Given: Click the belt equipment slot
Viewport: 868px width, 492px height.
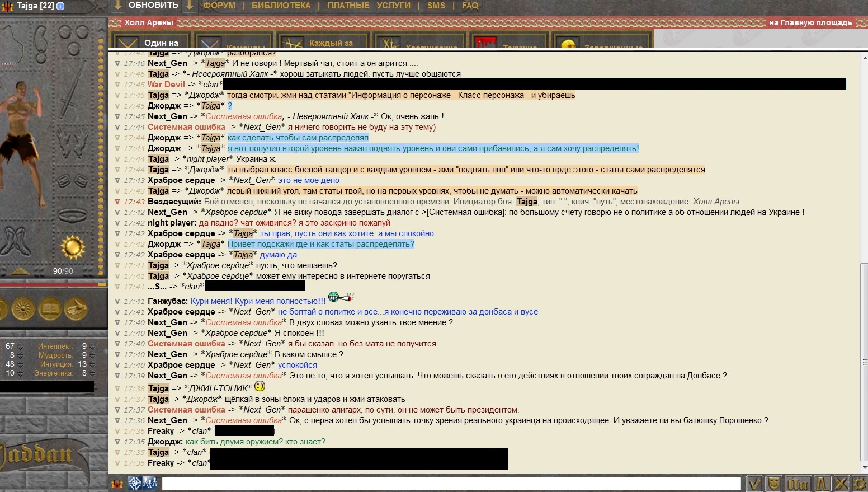Looking at the screenshot, I should point(73,215).
